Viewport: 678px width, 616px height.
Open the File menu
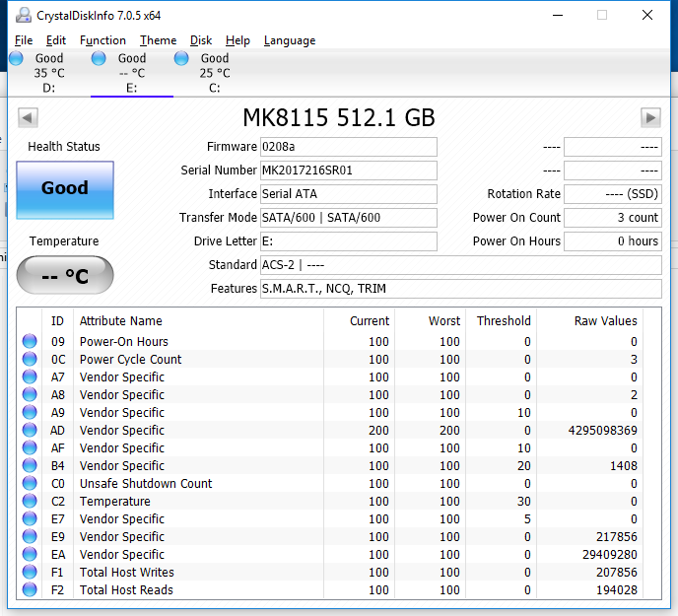pos(24,40)
